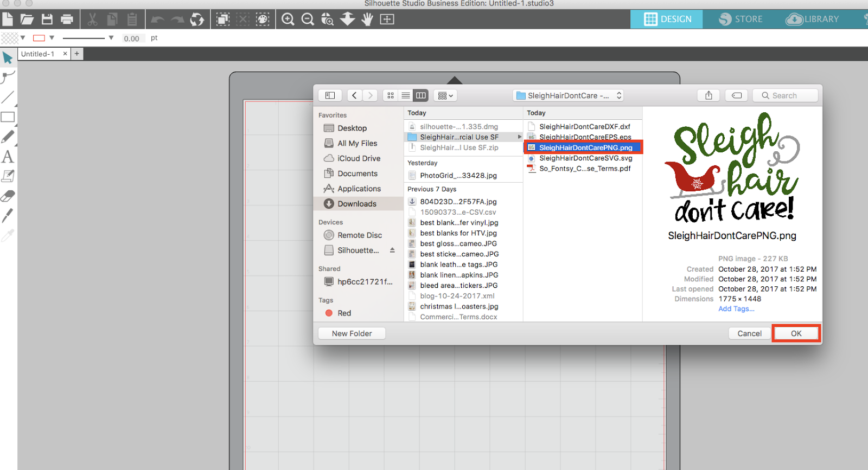The image size is (868, 470).
Task: Switch to the LIBRARY tab
Action: click(813, 20)
